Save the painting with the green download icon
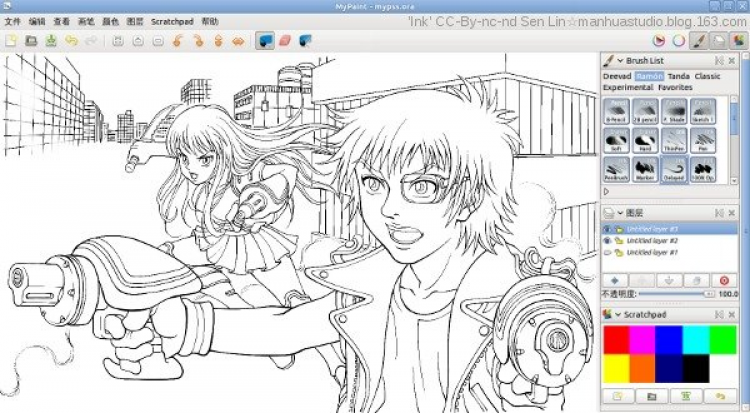 tap(51, 41)
